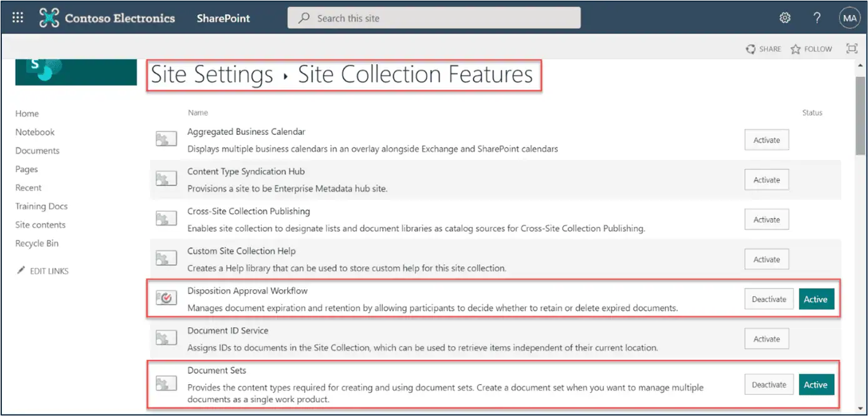Click the Contoso Electronics logo icon
The height and width of the screenshot is (416, 868).
tap(49, 17)
